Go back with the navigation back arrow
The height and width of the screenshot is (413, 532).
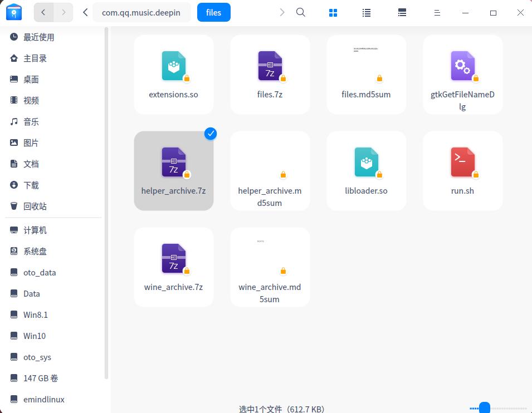tap(43, 13)
